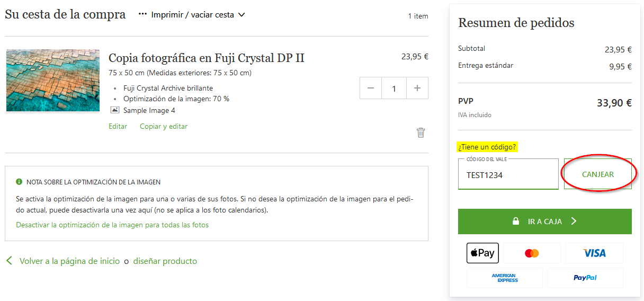
Task: Open the Editar link
Action: (x=118, y=126)
